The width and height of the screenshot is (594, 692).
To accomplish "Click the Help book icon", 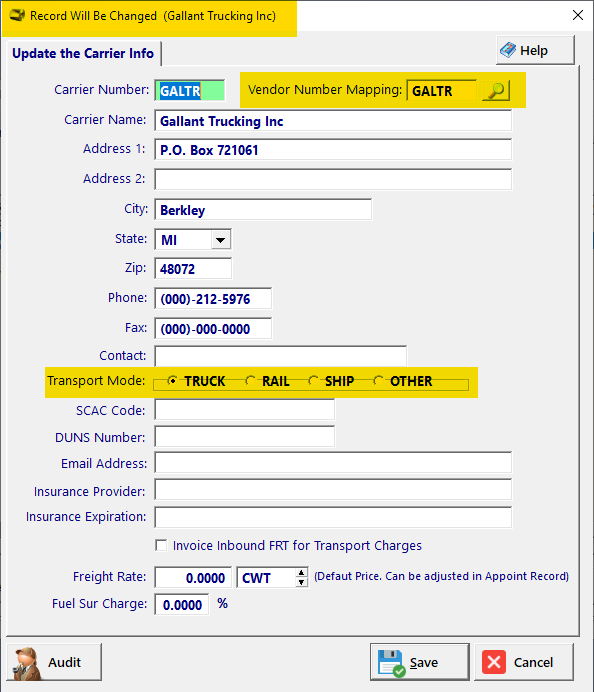I will tap(508, 50).
